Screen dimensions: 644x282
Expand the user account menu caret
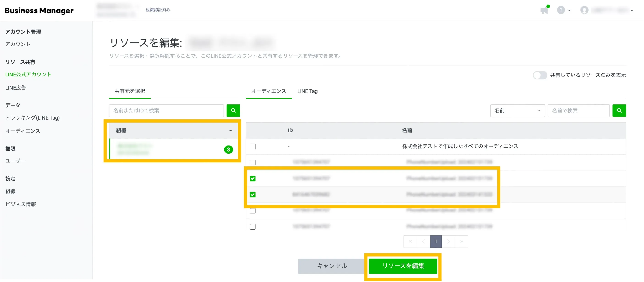(x=631, y=11)
